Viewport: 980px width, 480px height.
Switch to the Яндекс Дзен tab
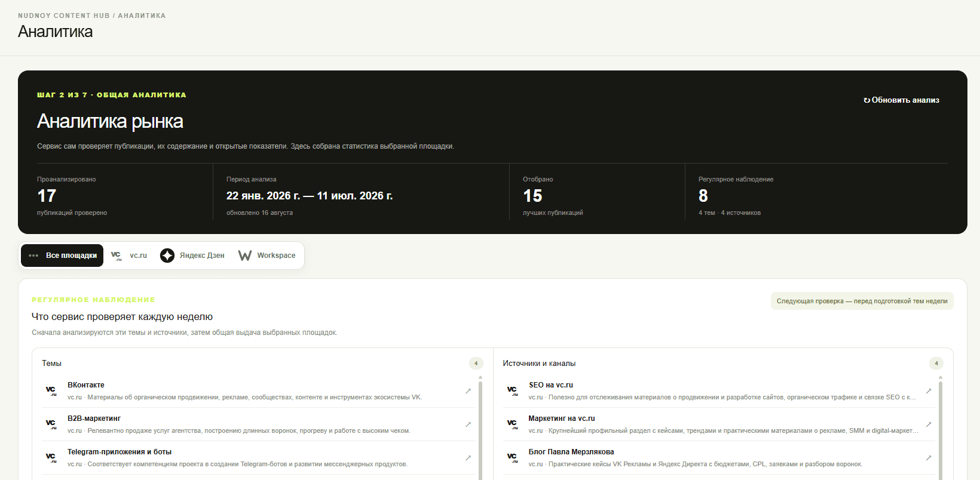192,256
